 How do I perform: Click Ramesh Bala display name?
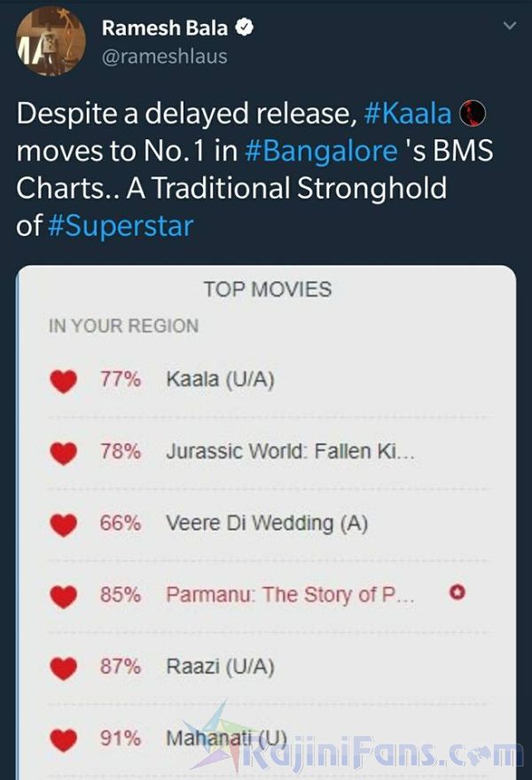167,28
